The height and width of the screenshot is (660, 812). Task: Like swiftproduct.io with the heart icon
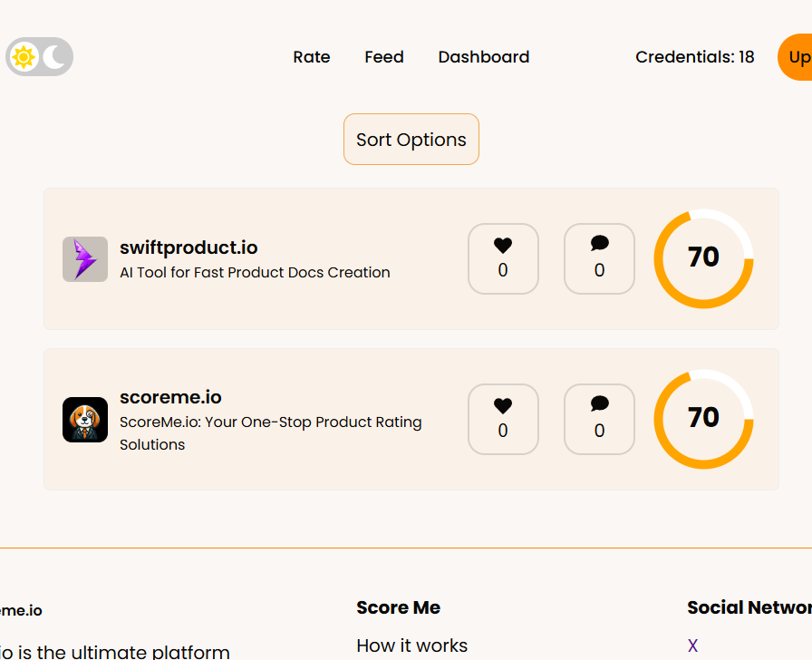[503, 258]
